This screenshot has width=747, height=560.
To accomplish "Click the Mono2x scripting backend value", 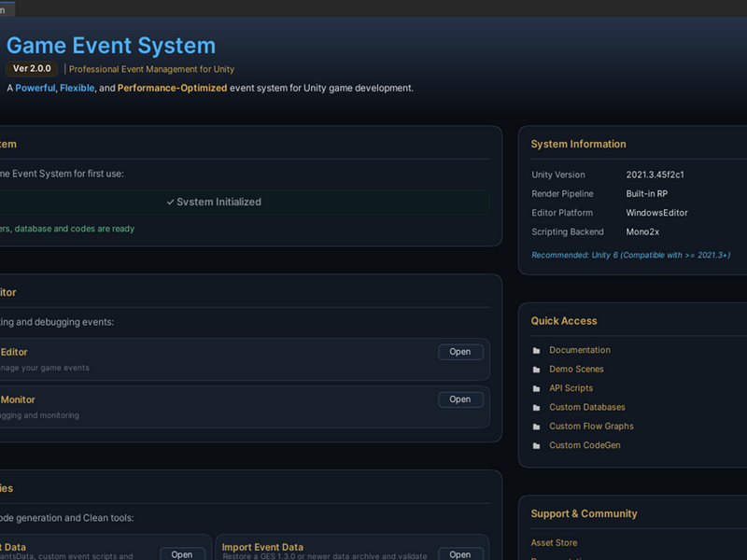I will [642, 231].
